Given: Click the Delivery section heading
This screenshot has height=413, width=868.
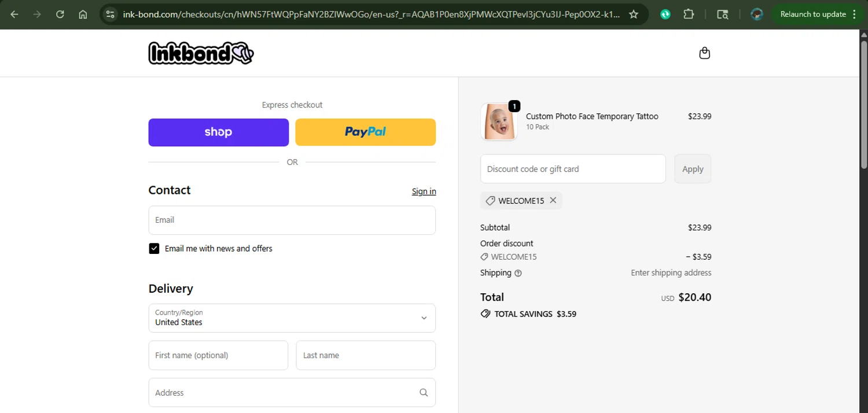Looking at the screenshot, I should (x=171, y=289).
